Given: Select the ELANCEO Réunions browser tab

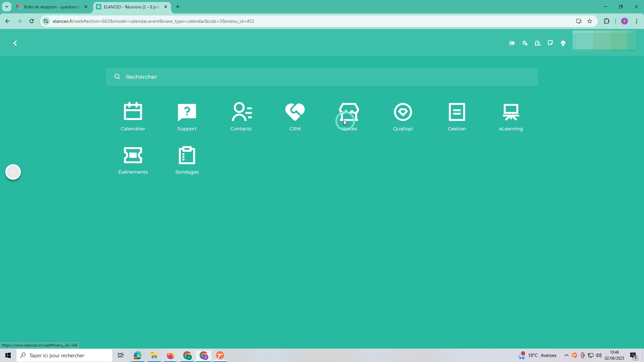Looking at the screenshot, I should [131, 7].
